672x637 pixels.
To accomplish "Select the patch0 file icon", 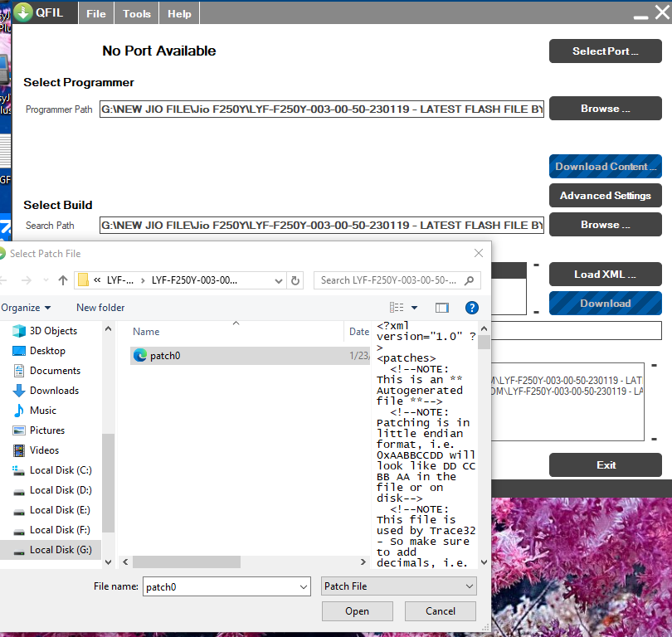I will point(140,355).
